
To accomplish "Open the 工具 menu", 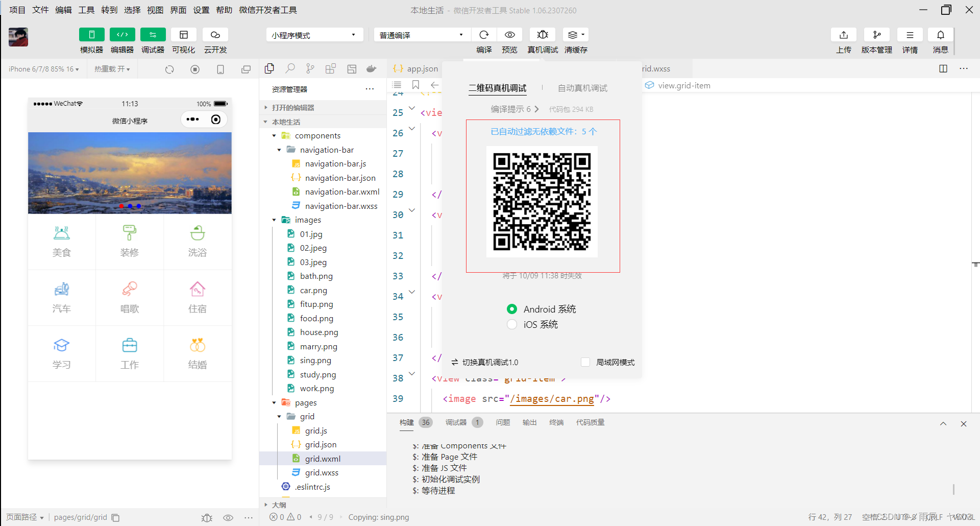I will [x=86, y=10].
